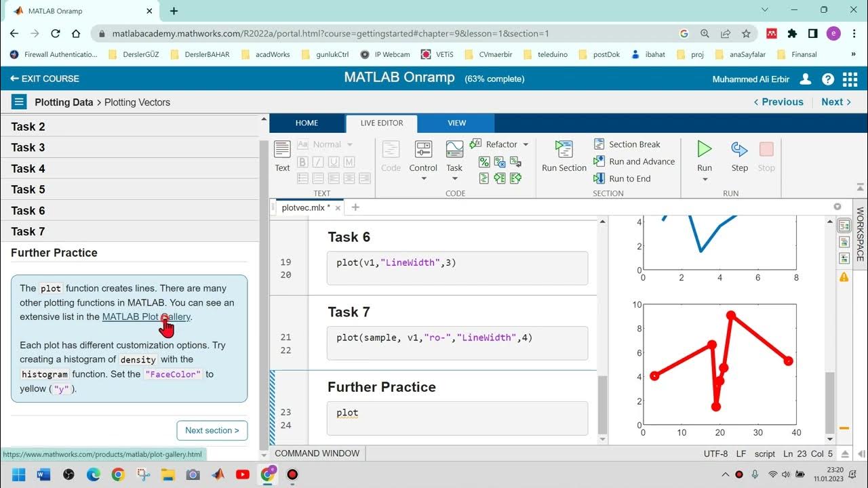
Task: Click the Text button in the ribbon
Action: pyautogui.click(x=282, y=156)
